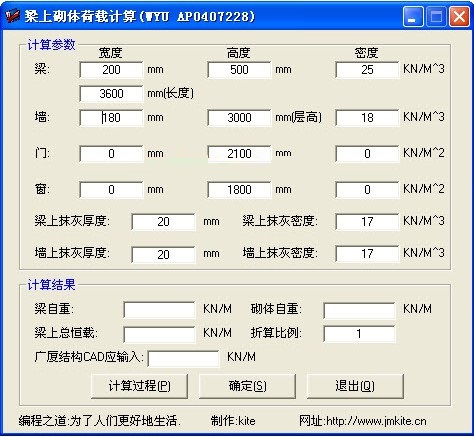Click the 折算比例 label
Viewport: 474px width, 437px height.
point(276,333)
